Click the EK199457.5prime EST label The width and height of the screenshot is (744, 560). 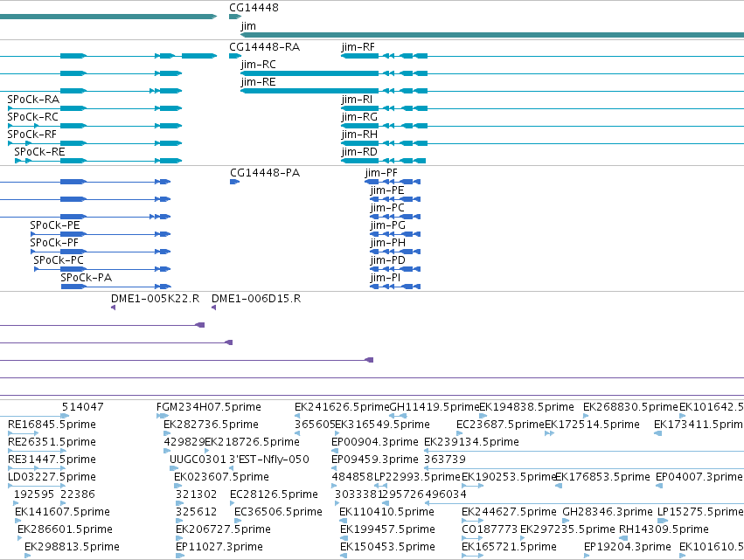(x=387, y=530)
